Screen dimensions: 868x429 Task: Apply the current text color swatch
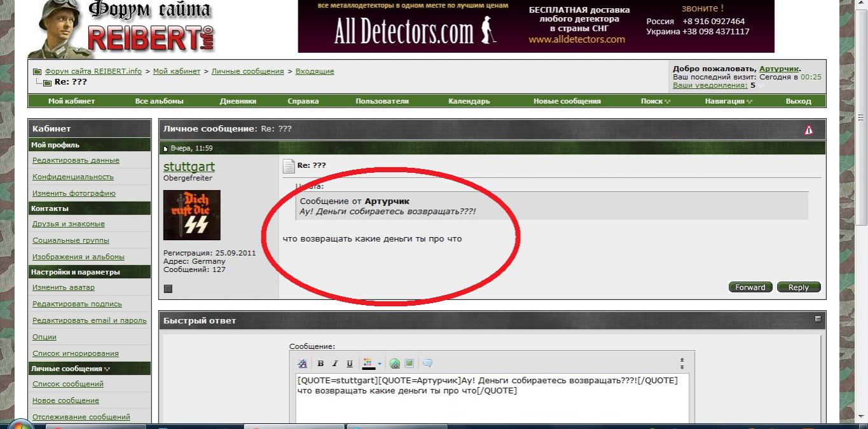click(368, 364)
